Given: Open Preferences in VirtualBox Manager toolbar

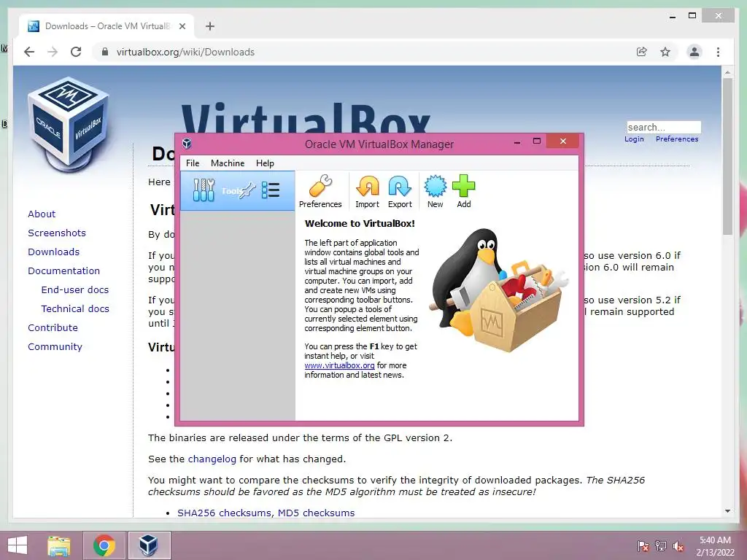Looking at the screenshot, I should 320,192.
